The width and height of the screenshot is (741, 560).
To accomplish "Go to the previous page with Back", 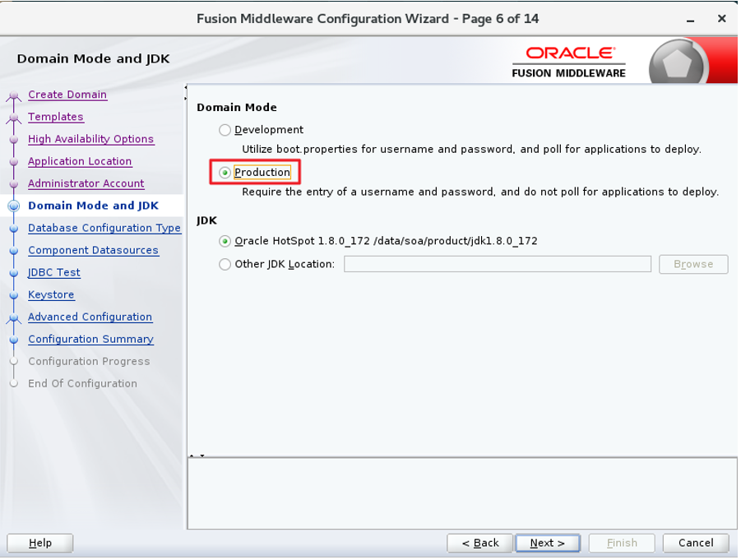I will coord(479,543).
